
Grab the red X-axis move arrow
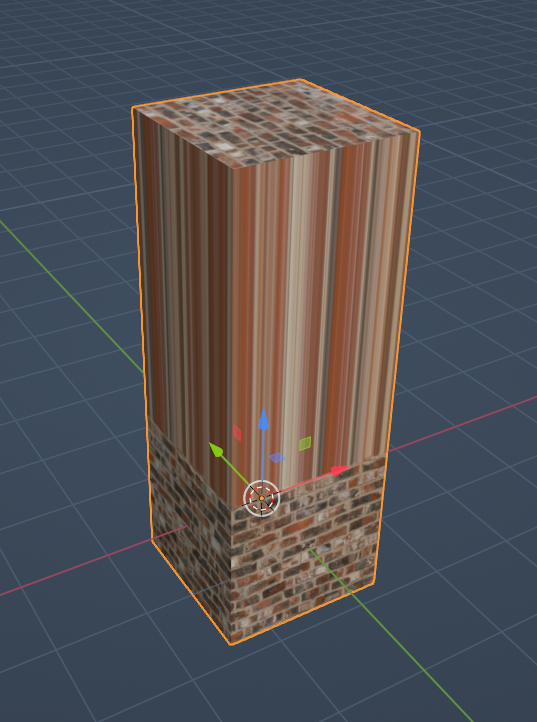point(340,471)
